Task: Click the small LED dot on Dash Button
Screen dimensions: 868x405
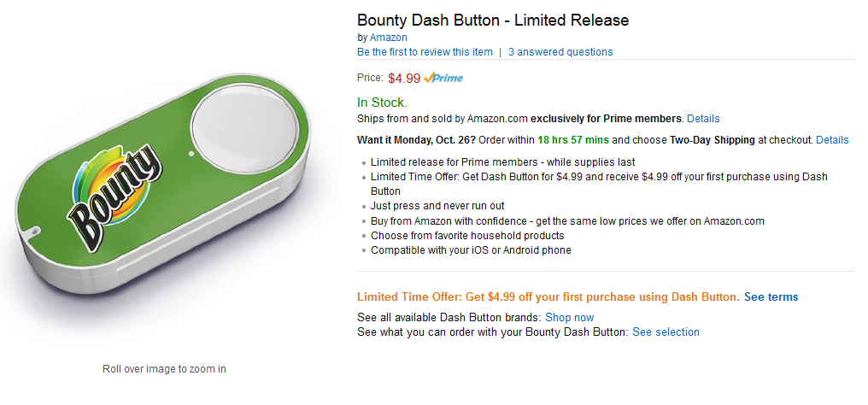Action: coord(189,154)
